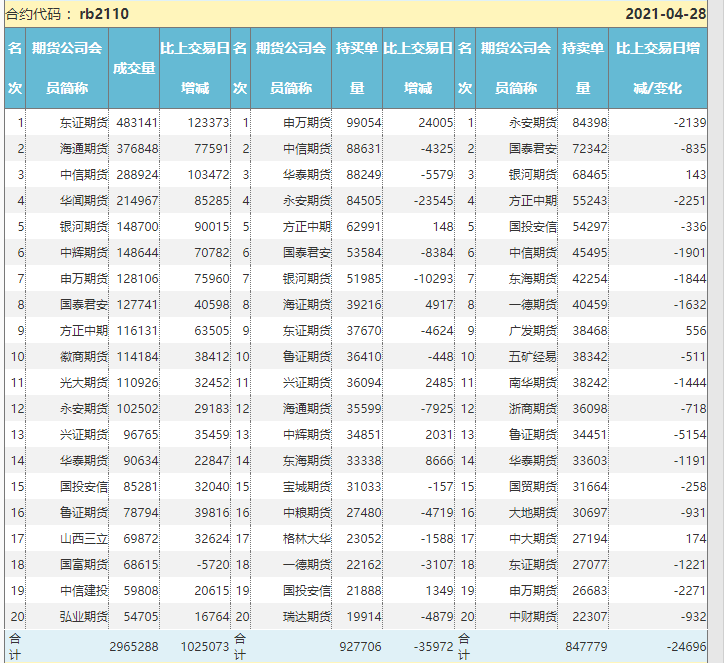Click total short position 847779
The image size is (728, 663).
(x=586, y=646)
